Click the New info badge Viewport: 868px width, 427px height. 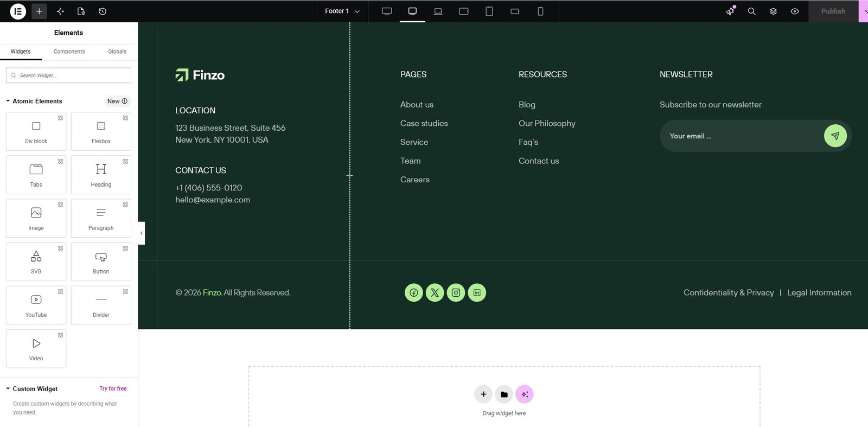tap(117, 101)
